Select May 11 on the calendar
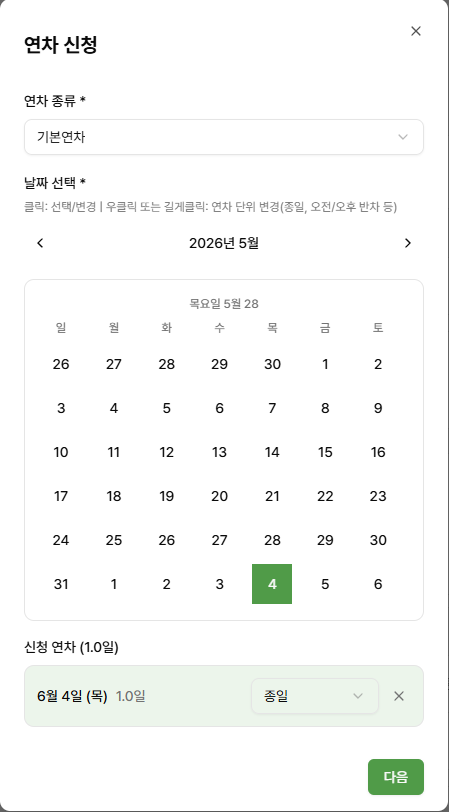The image size is (449, 812). coord(113,452)
